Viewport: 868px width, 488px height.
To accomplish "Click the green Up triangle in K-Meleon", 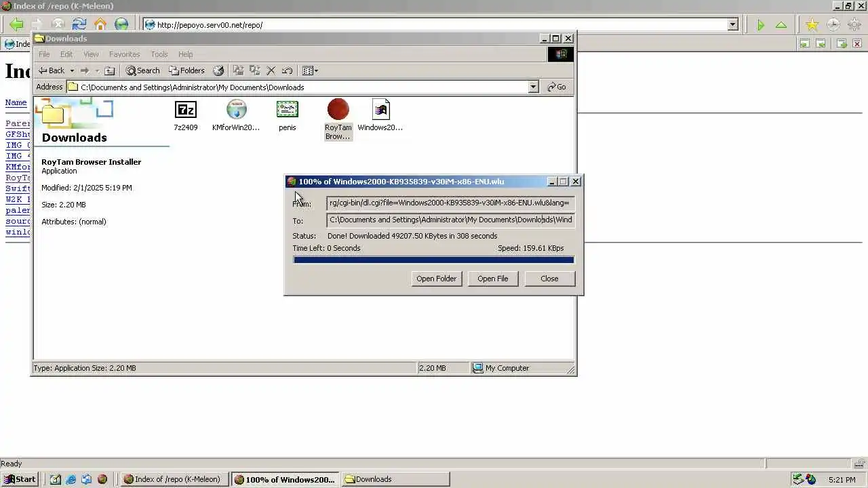I will tap(781, 25).
